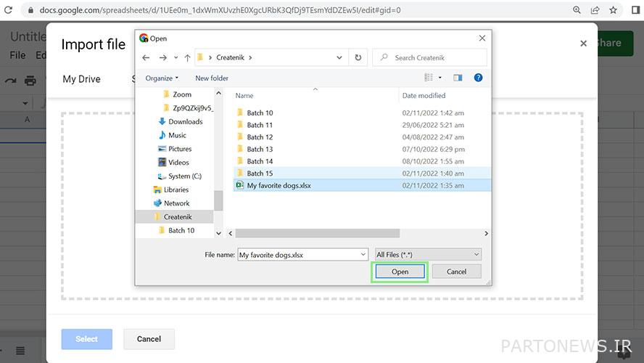The height and width of the screenshot is (363, 644).
Task: Change view layout icon
Action: (x=429, y=77)
